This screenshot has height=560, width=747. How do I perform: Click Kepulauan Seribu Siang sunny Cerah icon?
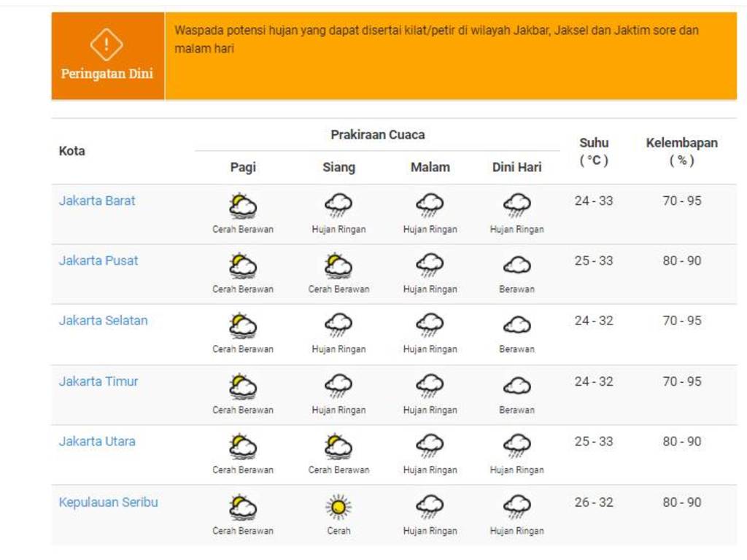[338, 507]
